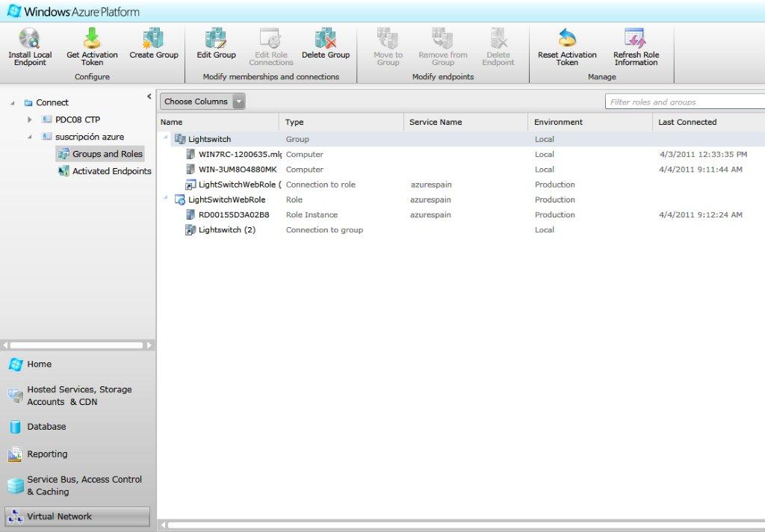Click the Edit Group icon
The height and width of the screenshot is (532, 765).
216,38
